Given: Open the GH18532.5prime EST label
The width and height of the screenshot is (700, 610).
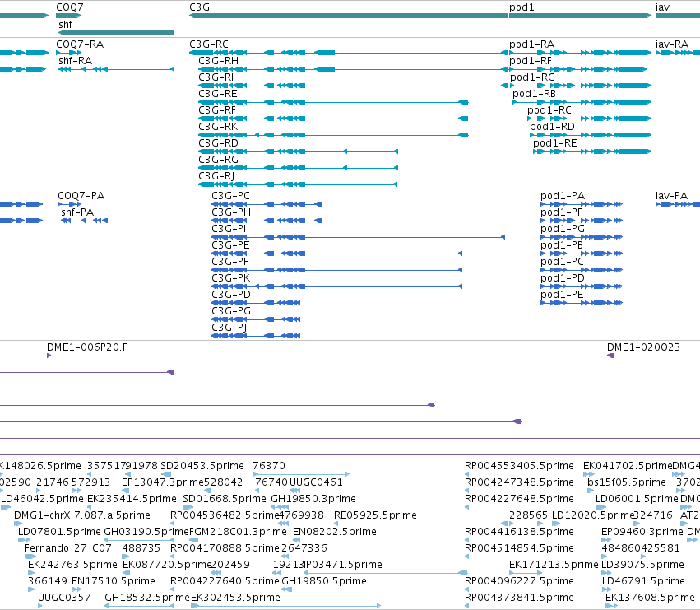Looking at the screenshot, I should (x=147, y=598).
